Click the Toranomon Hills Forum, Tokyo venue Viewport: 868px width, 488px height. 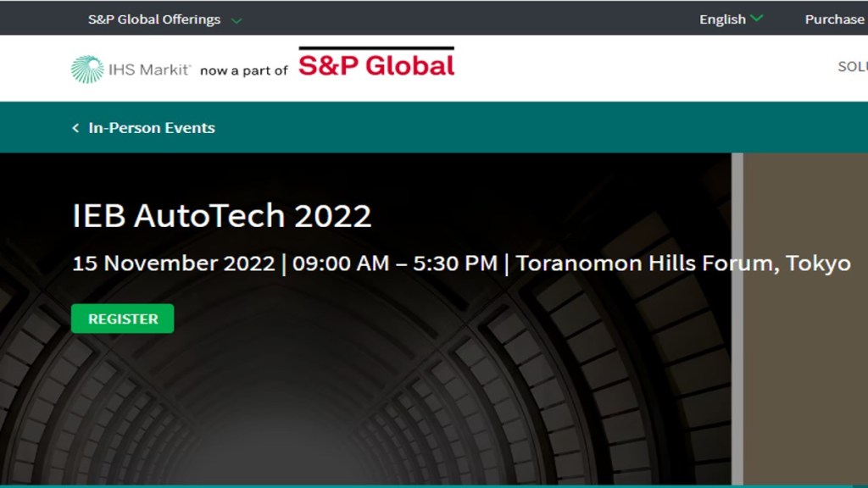click(683, 263)
